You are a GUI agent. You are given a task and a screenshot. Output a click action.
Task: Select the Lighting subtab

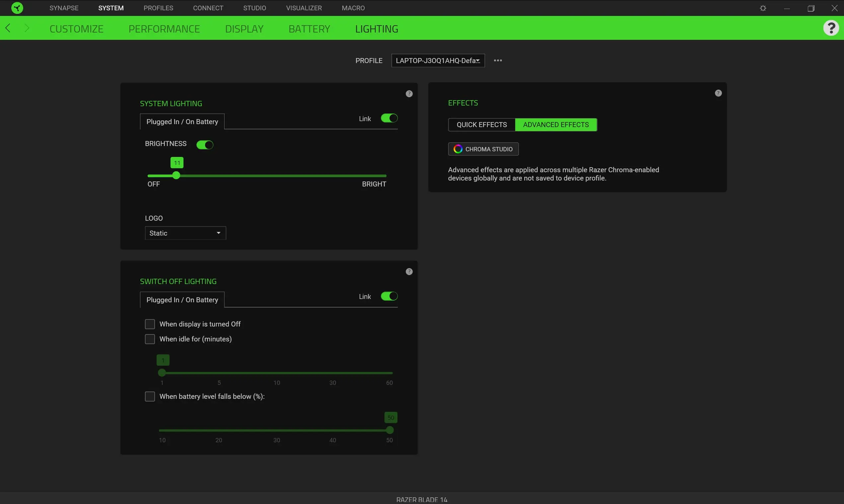[377, 29]
